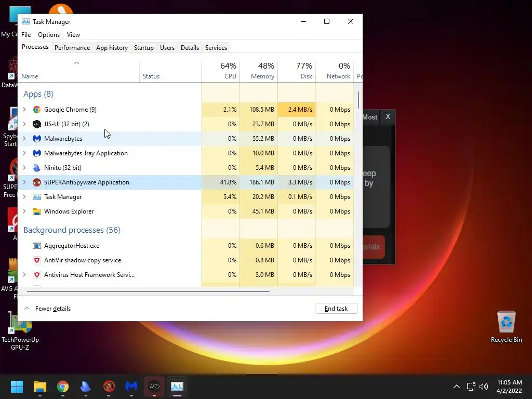
Task: Show hidden system tray icons
Action: coord(457,387)
